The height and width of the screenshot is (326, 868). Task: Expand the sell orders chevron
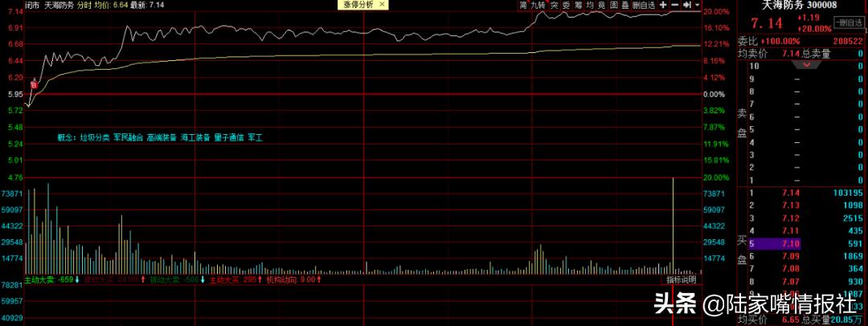(806, 64)
